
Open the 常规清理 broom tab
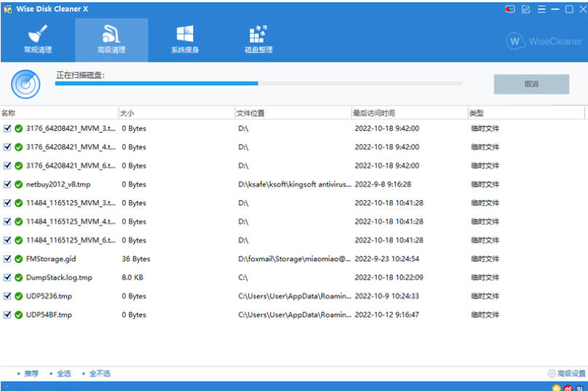tap(38, 40)
